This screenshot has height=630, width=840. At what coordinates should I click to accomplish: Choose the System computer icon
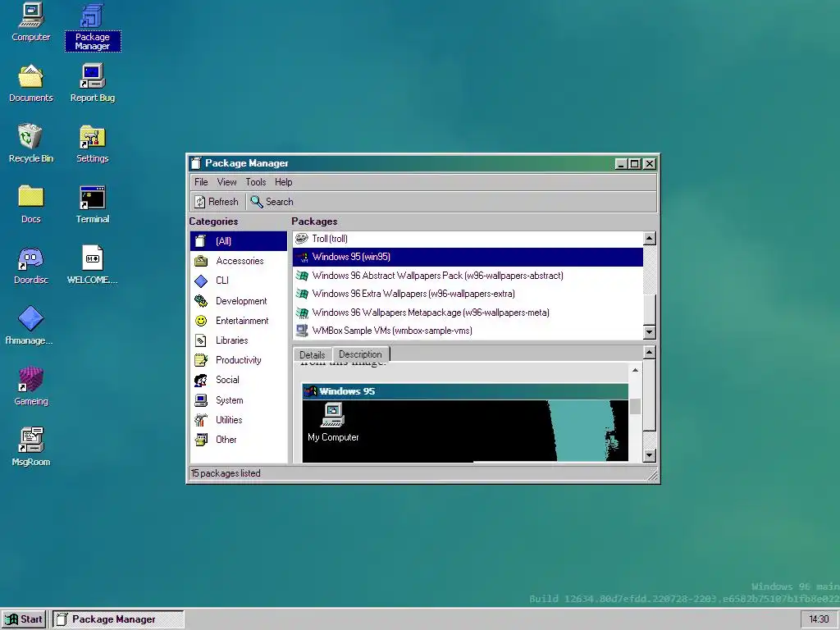(201, 400)
